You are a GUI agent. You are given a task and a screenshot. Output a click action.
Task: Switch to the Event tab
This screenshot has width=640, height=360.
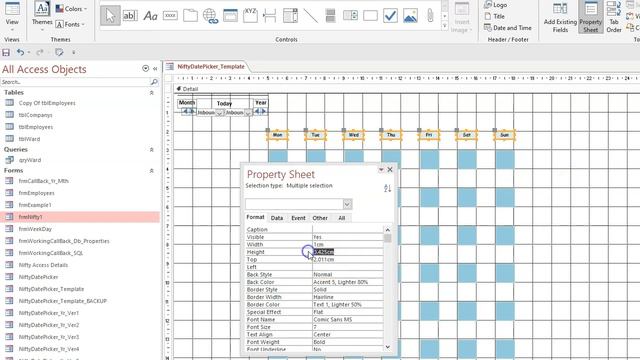pos(298,218)
